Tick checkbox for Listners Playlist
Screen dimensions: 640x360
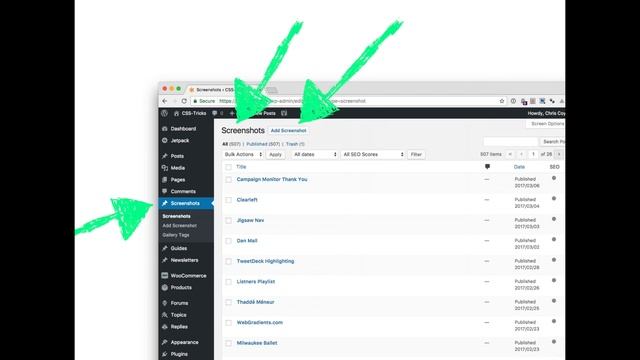coord(229,282)
